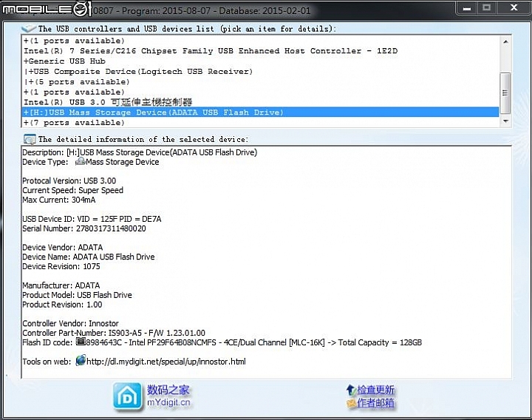This screenshot has height=420, width=532.
Task: Close the window with the X button
Action: coord(514,8)
